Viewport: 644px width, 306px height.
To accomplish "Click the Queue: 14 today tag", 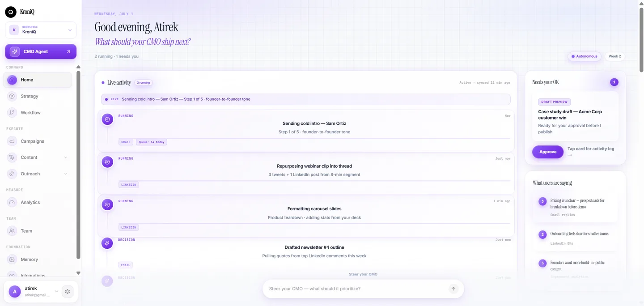I will pos(152,142).
